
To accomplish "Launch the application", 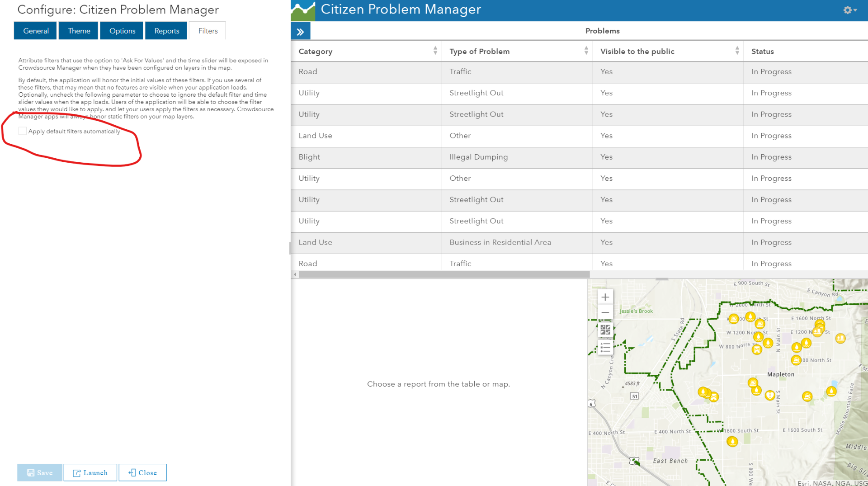I will (x=90, y=472).
